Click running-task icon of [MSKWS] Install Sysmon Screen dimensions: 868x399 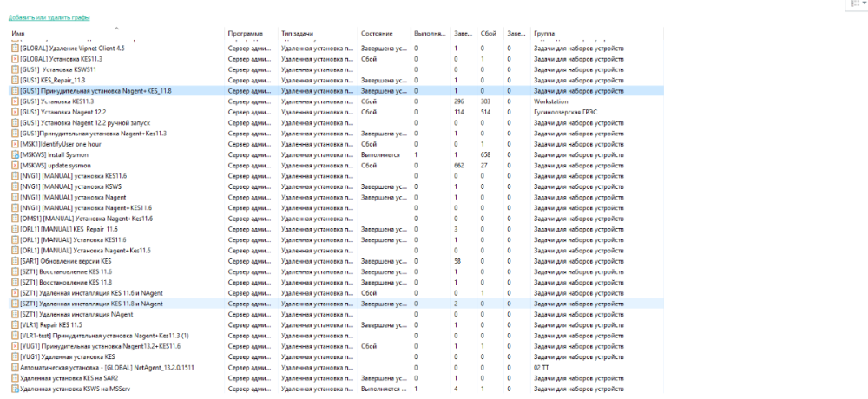tap(15, 155)
